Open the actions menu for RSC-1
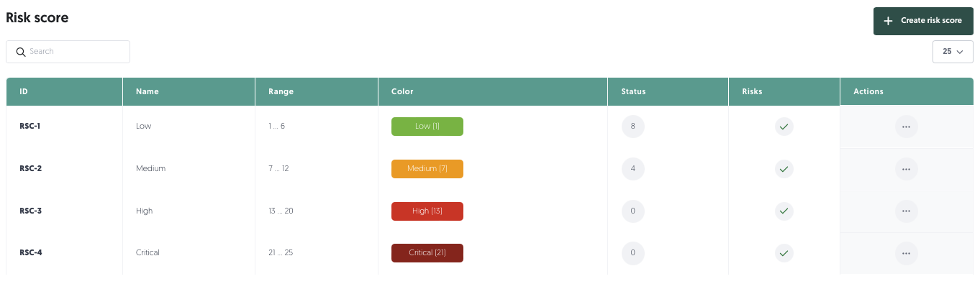 point(906,127)
